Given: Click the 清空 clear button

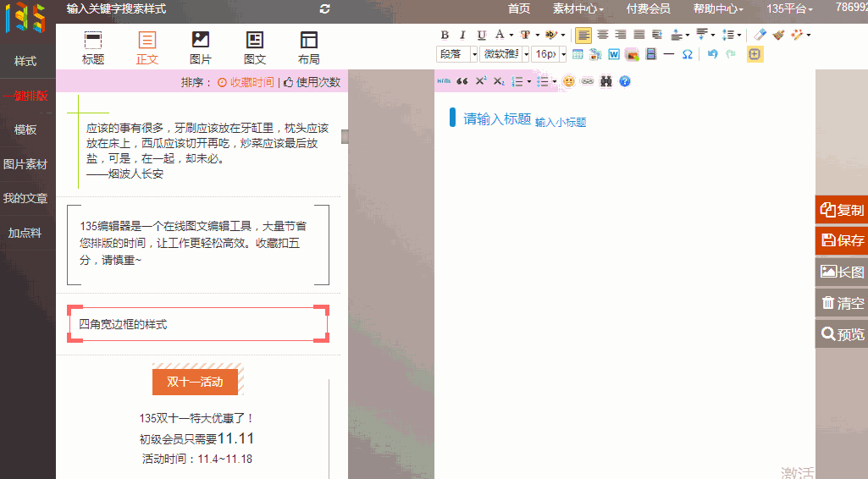Looking at the screenshot, I should click(842, 303).
